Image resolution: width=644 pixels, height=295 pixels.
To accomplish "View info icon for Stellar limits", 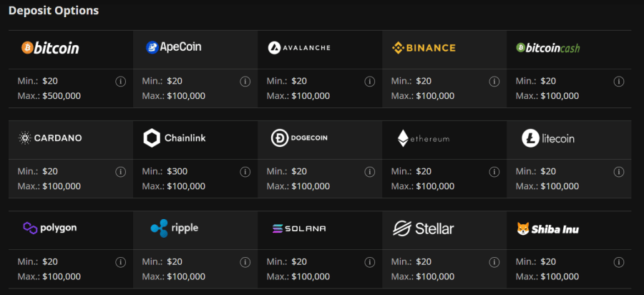I will (494, 262).
